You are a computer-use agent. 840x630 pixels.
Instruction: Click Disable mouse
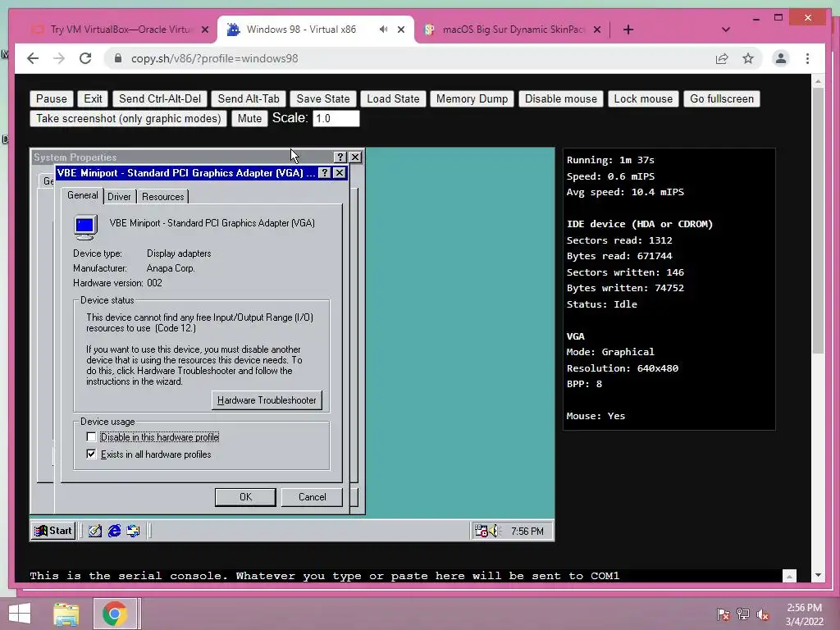click(561, 98)
